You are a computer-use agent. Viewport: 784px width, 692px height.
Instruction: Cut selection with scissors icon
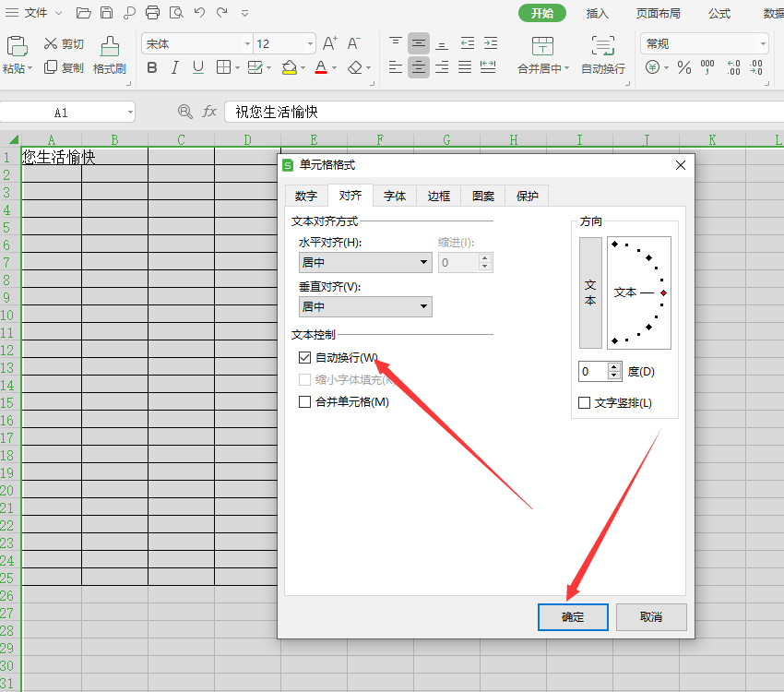51,43
